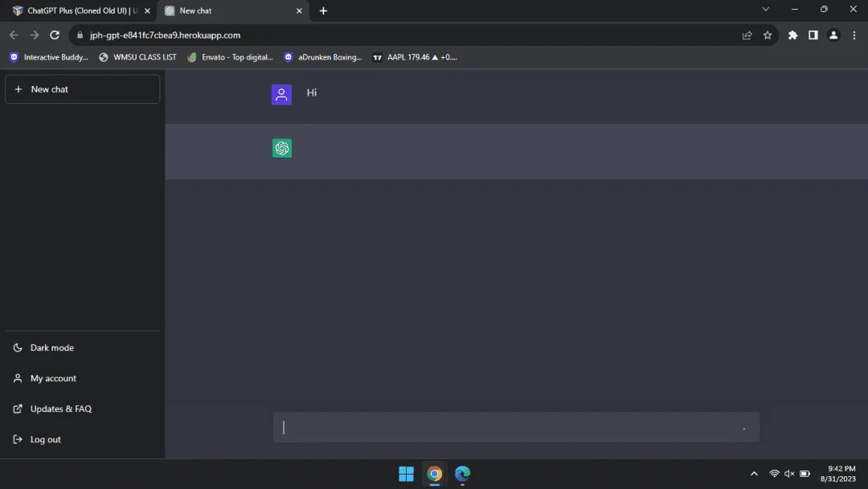This screenshot has width=868, height=489.
Task: Check the battery status icon
Action: [805, 474]
